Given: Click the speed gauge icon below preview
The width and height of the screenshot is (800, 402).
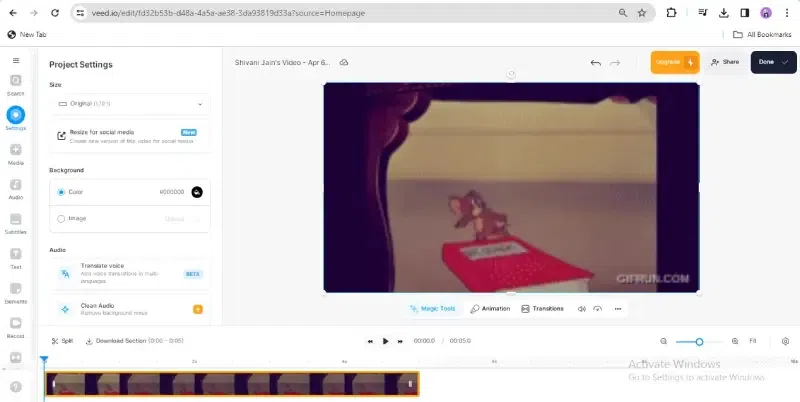Looking at the screenshot, I should click(598, 309).
